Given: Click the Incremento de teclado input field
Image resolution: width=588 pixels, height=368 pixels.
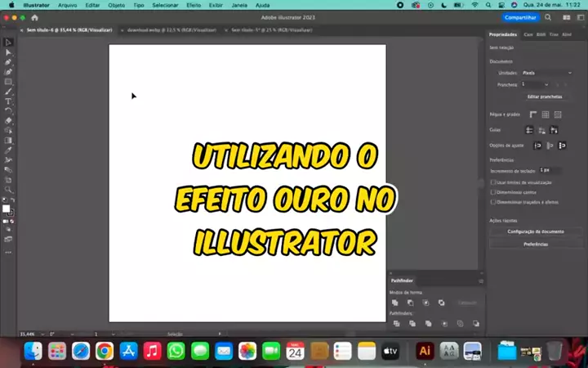Looking at the screenshot, I should click(x=550, y=170).
